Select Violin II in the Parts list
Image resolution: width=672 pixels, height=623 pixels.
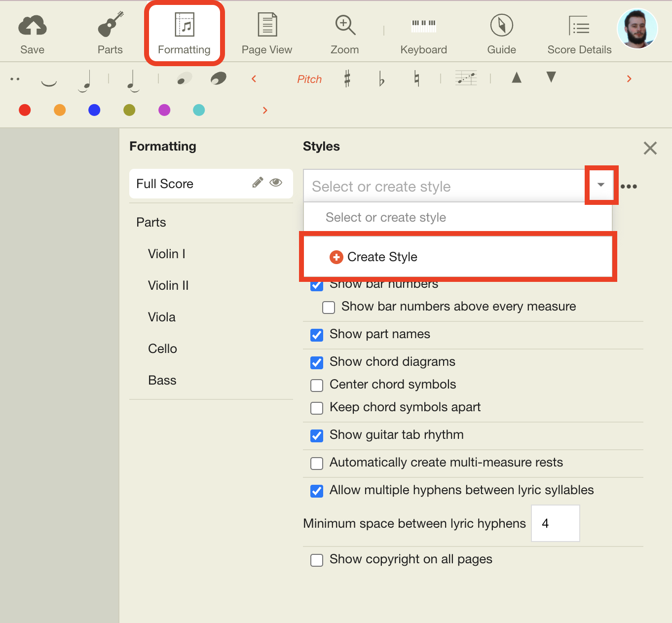[168, 285]
